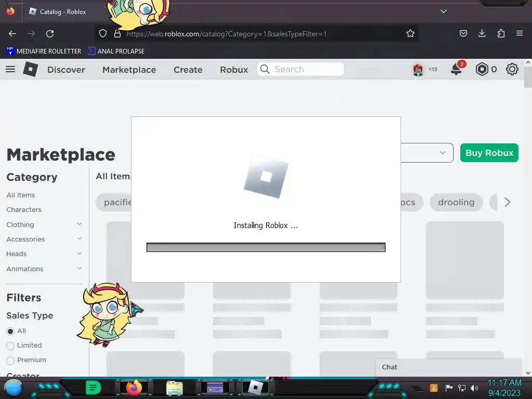
Task: Open the Pocket save icon
Action: 463,33
